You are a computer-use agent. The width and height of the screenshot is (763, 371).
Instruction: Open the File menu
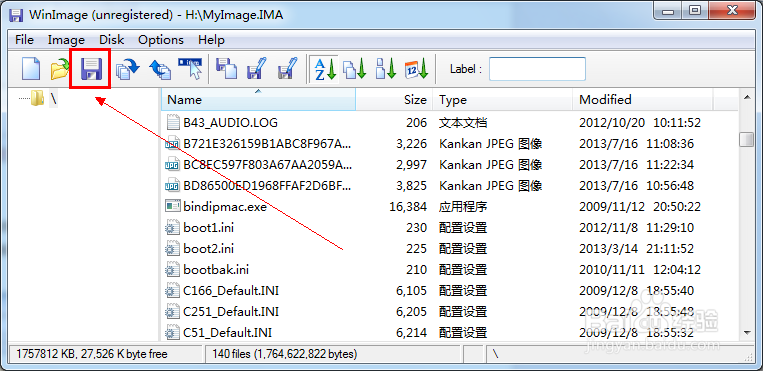(24, 40)
